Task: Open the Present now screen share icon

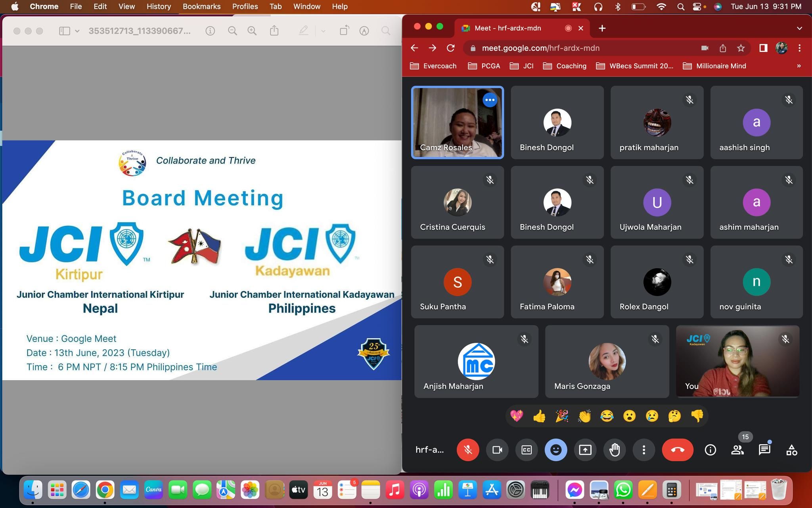Action: [x=585, y=450]
